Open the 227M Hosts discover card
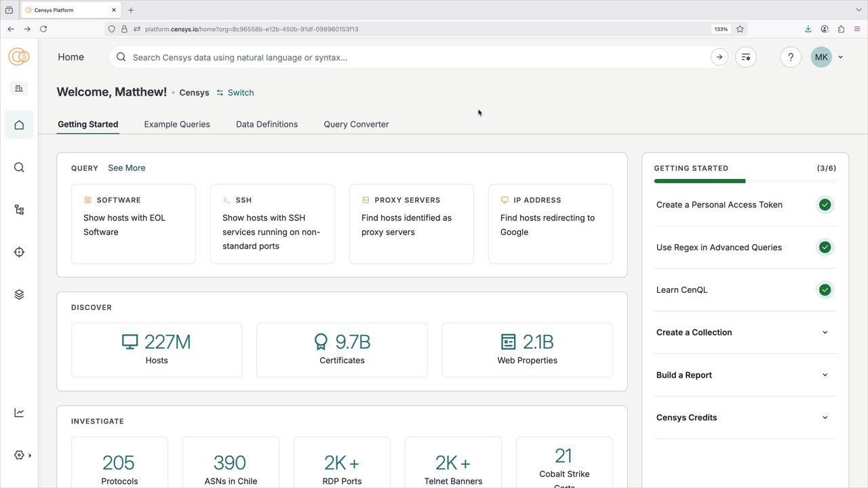 pyautogui.click(x=157, y=350)
